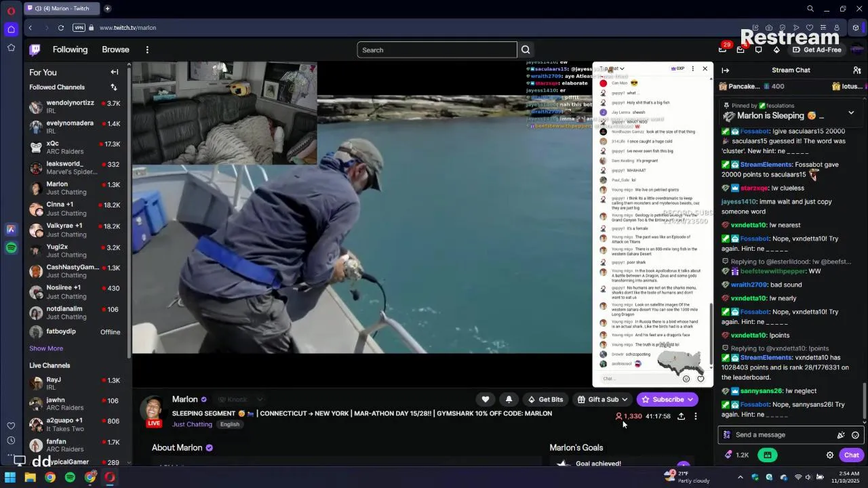This screenshot has width=868, height=488.
Task: Click Get Ad-Free button
Action: pyautogui.click(x=816, y=49)
